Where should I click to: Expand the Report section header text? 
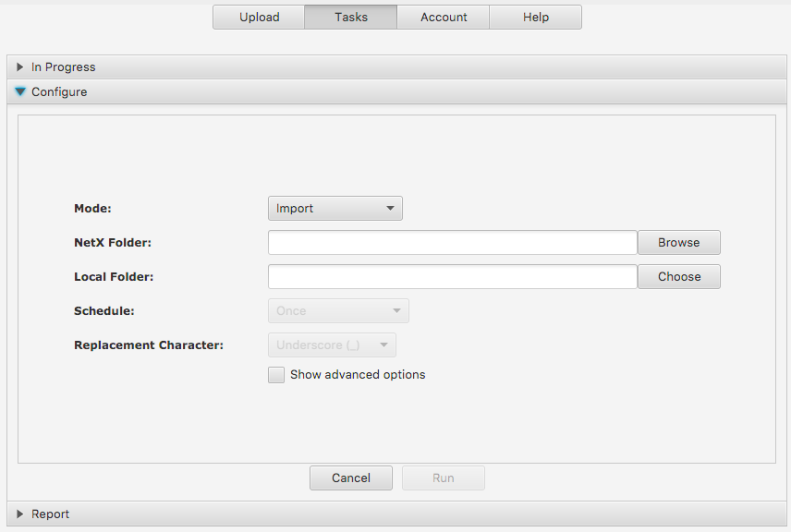[51, 514]
